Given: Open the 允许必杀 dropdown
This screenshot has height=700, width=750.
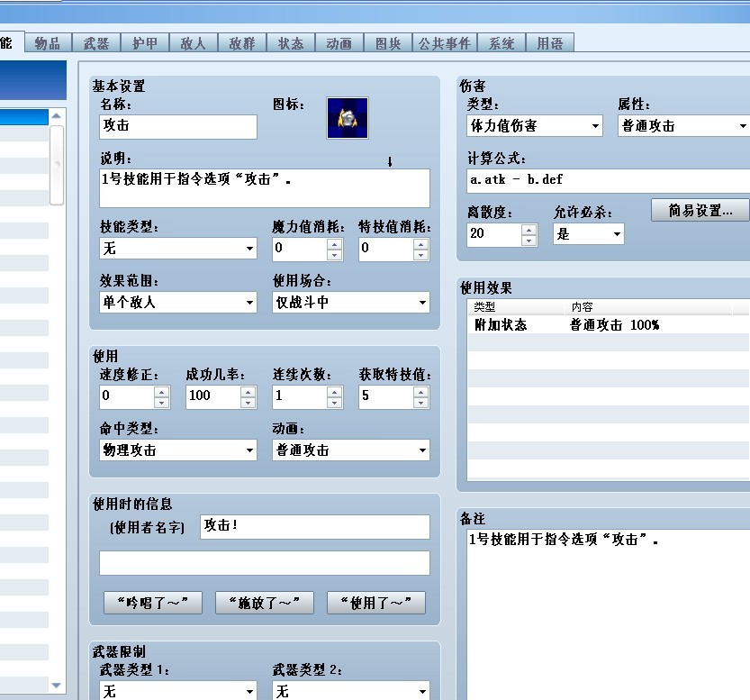Looking at the screenshot, I should [588, 234].
